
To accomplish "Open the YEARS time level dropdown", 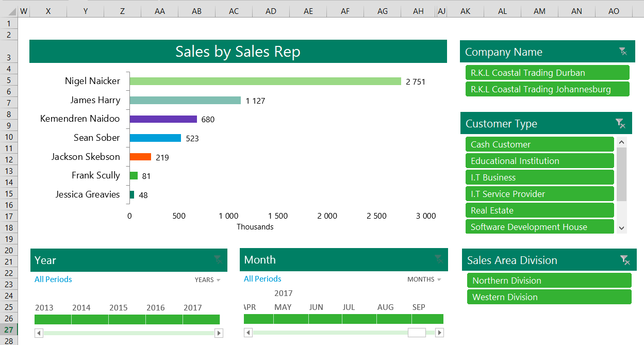I will click(x=207, y=280).
